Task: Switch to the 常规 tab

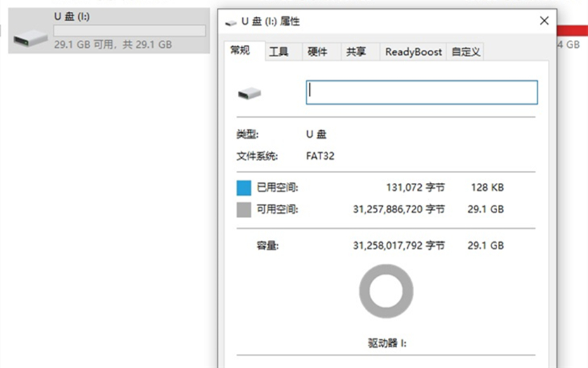Action: (x=240, y=51)
